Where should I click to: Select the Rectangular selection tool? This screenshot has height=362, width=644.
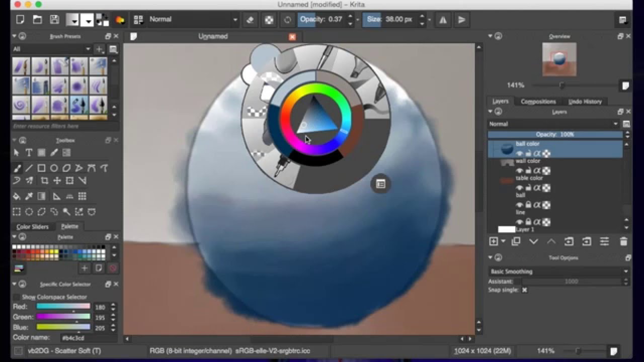(x=17, y=212)
